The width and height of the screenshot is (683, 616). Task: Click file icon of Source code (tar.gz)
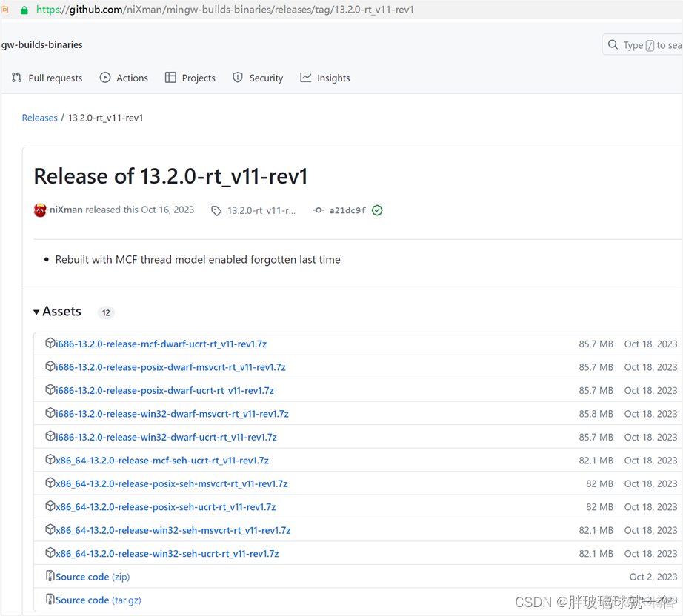point(50,600)
